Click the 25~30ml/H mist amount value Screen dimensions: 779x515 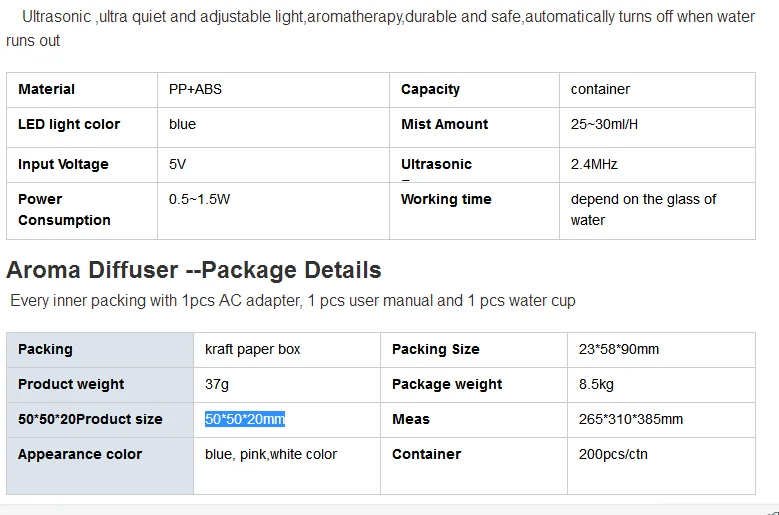pyautogui.click(x=604, y=124)
